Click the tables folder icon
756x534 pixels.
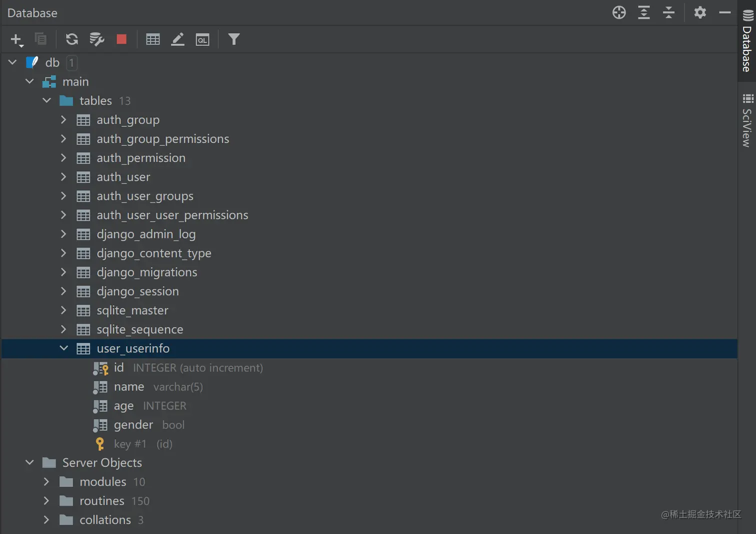click(x=66, y=100)
